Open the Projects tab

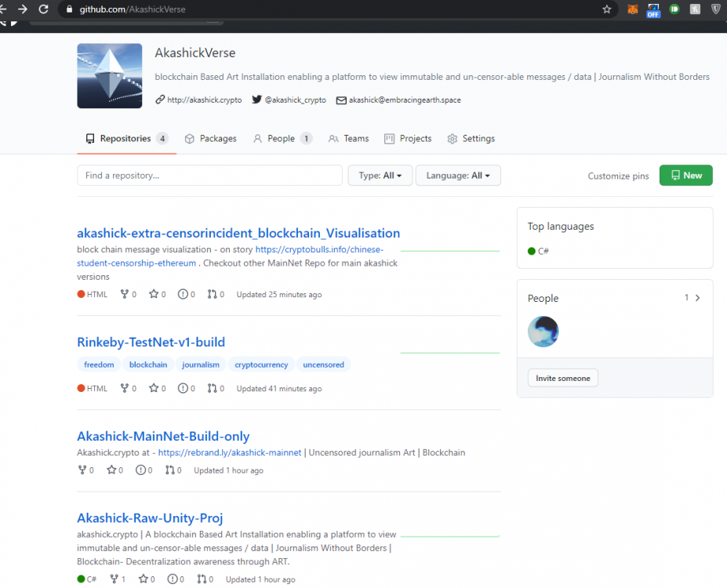[408, 139]
